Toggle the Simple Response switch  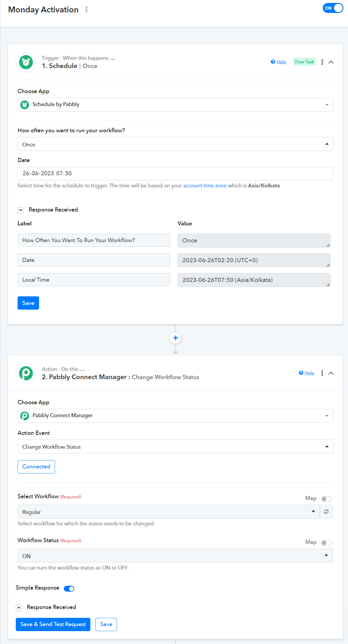point(69,588)
